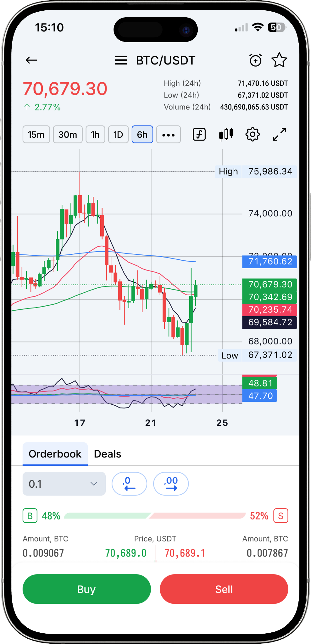Increase decimal precision button
Screen dimensions: 311x644
pyautogui.click(x=171, y=484)
